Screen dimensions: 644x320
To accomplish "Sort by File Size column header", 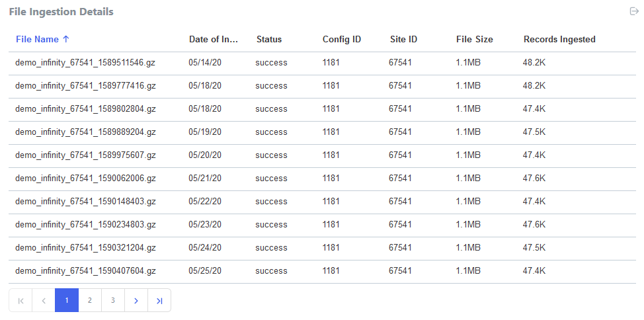I will click(474, 39).
